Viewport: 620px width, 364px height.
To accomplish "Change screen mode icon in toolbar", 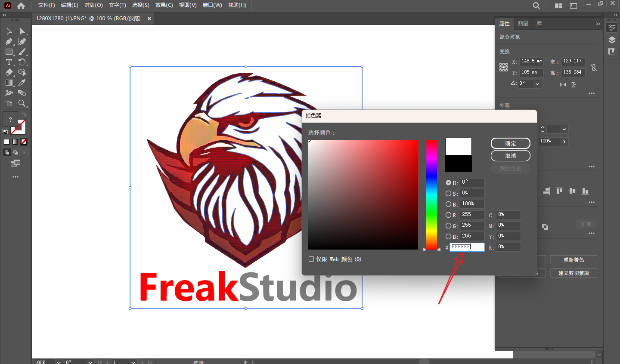I will click(15, 163).
